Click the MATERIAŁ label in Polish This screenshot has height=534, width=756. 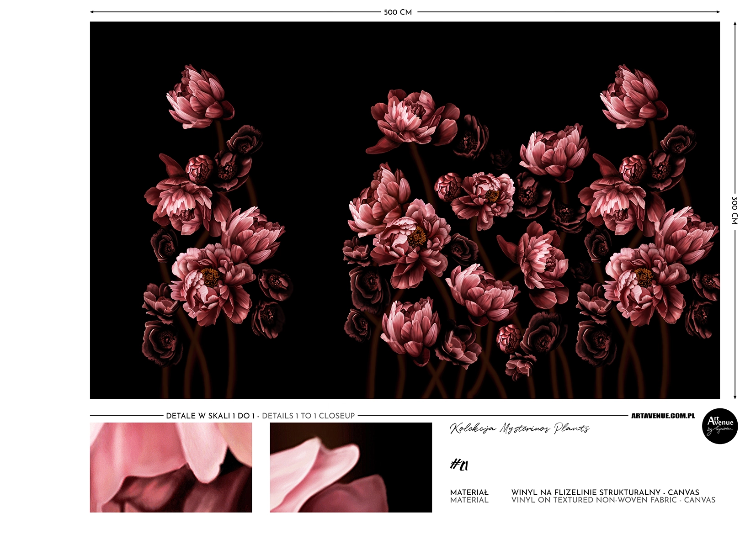[x=469, y=492]
